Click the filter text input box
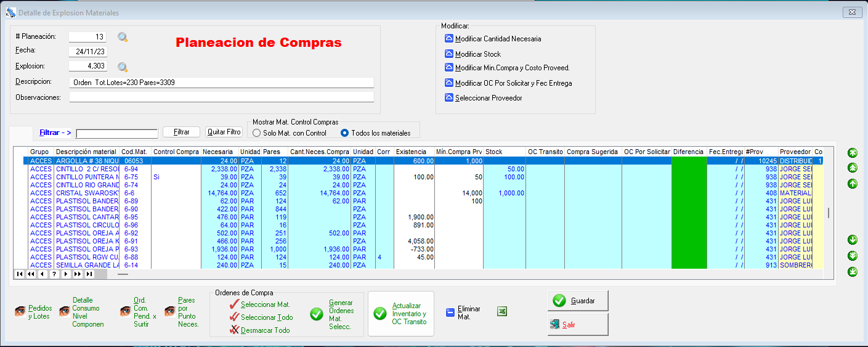 click(x=117, y=134)
